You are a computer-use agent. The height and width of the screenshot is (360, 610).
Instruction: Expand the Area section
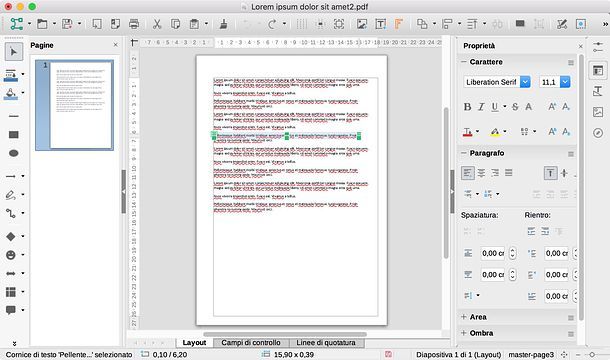coord(464,317)
